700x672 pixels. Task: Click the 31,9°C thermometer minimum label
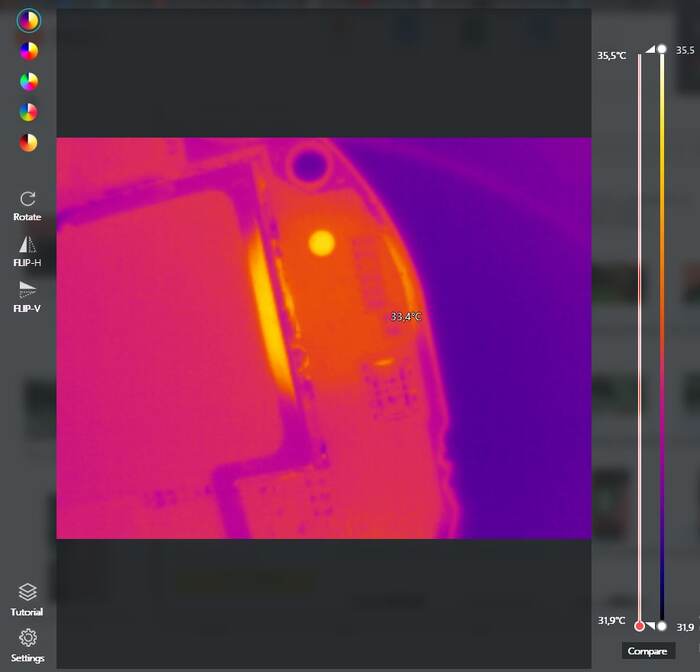pos(611,621)
